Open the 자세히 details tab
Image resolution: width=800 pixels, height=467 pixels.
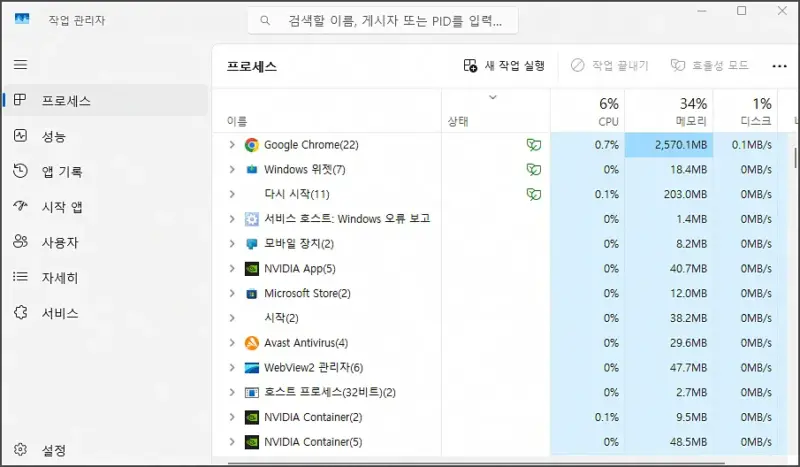tap(106, 278)
